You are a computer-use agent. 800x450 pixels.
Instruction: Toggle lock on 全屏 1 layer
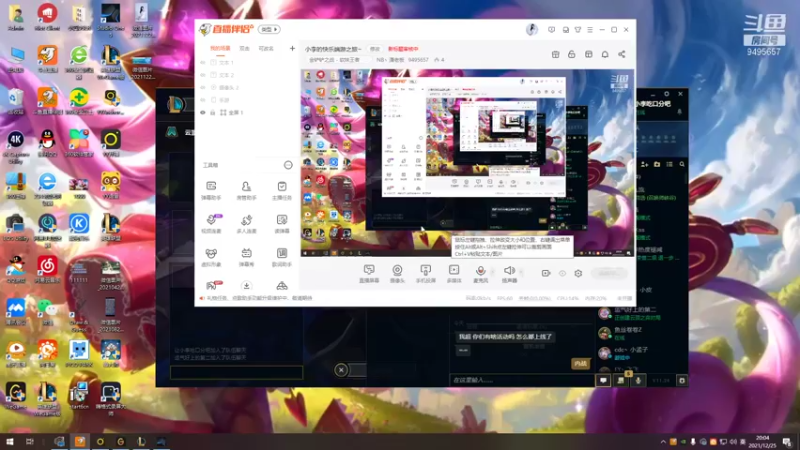tap(213, 112)
